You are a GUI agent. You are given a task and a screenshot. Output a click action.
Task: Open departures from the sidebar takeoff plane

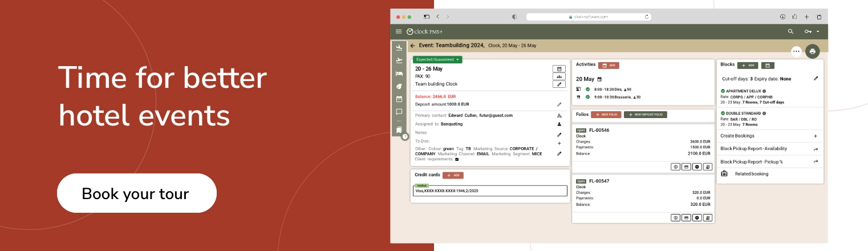(x=399, y=60)
